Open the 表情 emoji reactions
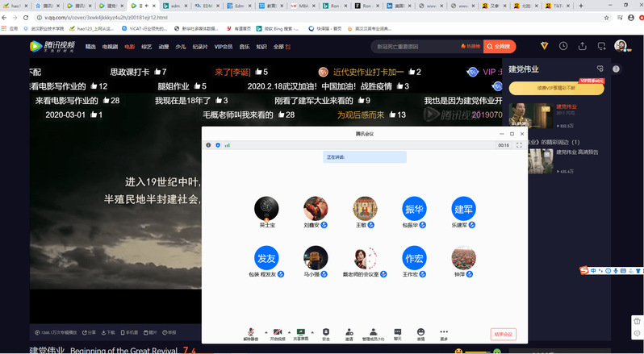Screen dimensions: 644x354 click(420, 332)
